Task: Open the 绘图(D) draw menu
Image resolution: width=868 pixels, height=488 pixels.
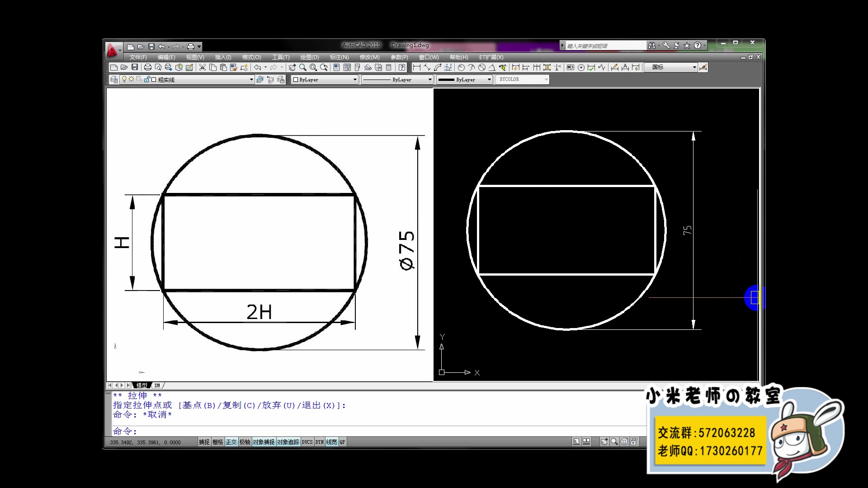Action: point(309,57)
